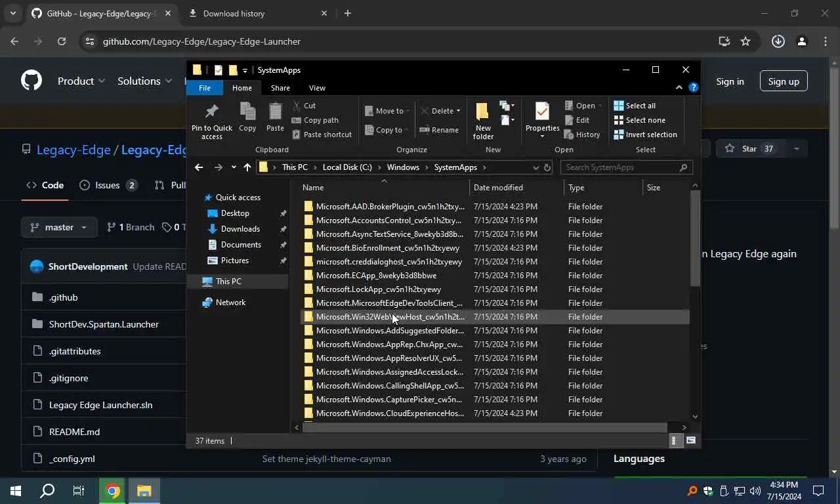The image size is (840, 504).
Task: Open volume control in system tray
Action: (x=755, y=491)
